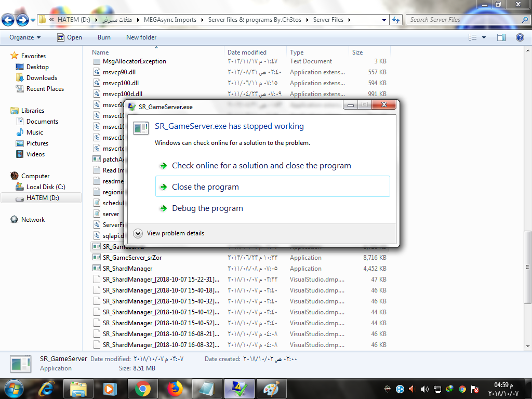The image size is (532, 399).
Task: Open the Organize menu
Action: (x=25, y=37)
